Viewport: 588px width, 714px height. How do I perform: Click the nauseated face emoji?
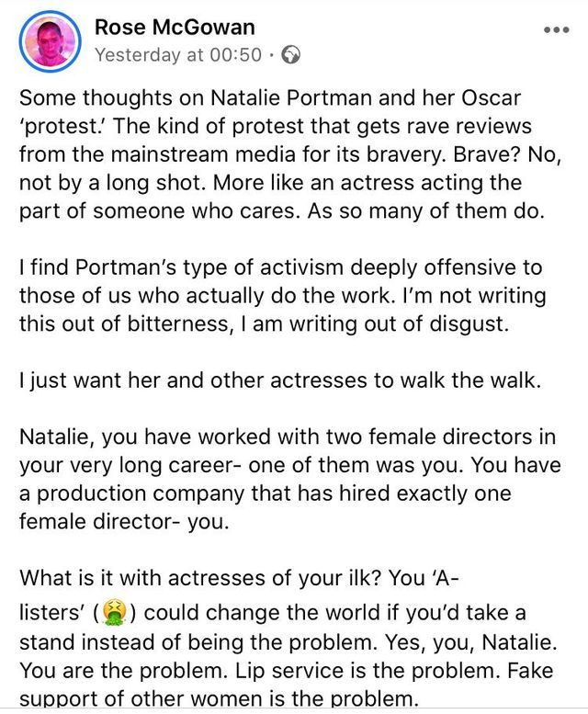(114, 613)
